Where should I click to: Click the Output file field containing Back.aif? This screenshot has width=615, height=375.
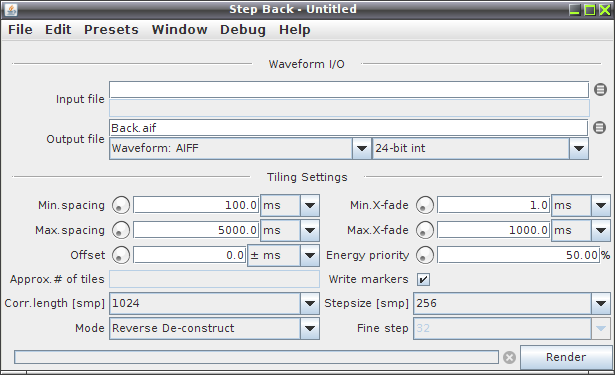348,128
